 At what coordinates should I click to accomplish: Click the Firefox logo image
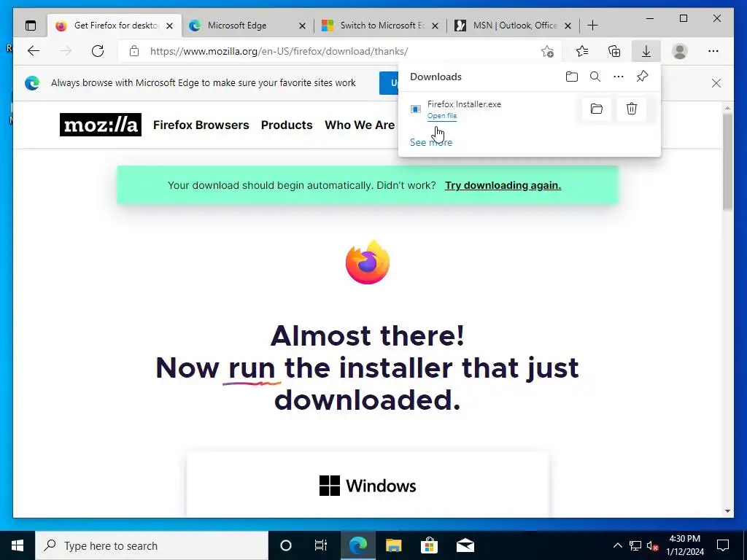[x=368, y=262]
